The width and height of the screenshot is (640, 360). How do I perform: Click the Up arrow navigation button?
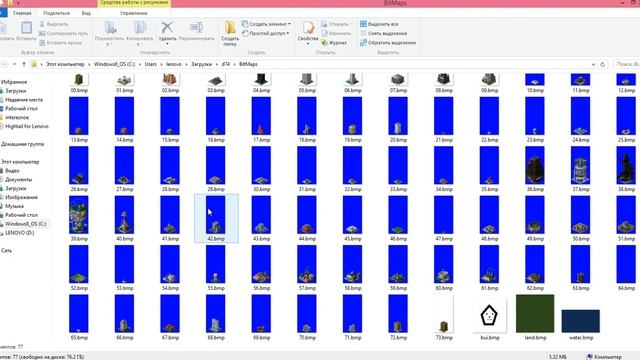[x=24, y=64]
